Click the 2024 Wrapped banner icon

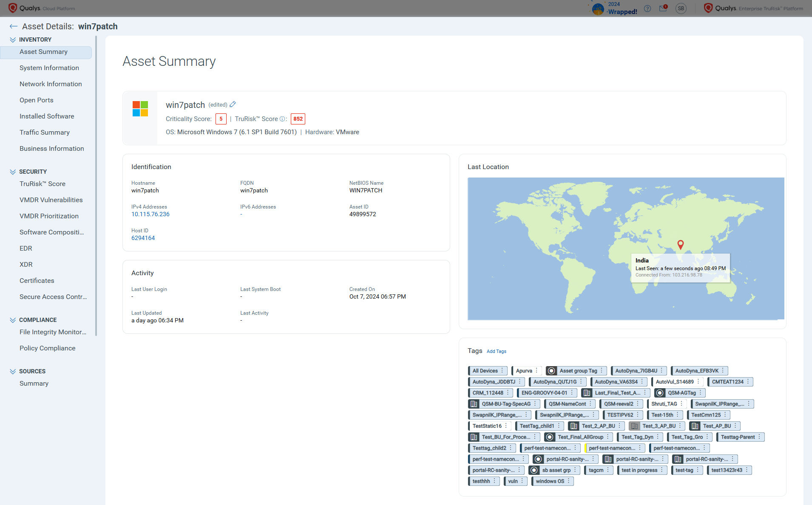(x=598, y=9)
